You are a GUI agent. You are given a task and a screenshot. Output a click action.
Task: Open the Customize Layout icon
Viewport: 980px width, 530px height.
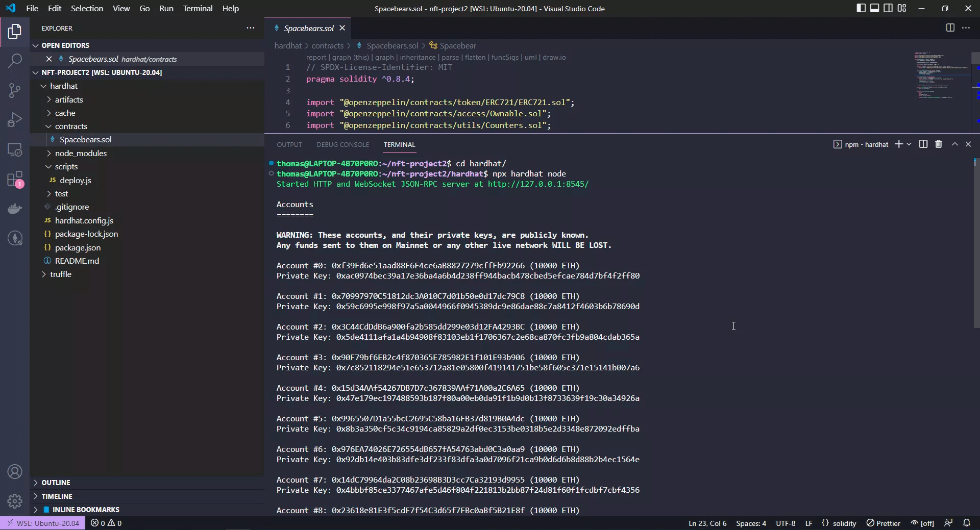tap(902, 8)
